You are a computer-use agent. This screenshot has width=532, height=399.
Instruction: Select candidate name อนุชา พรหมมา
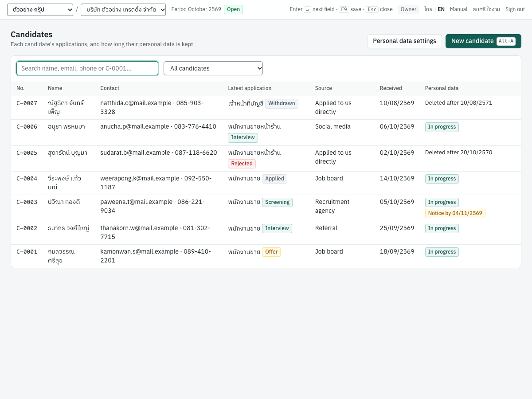tap(66, 126)
